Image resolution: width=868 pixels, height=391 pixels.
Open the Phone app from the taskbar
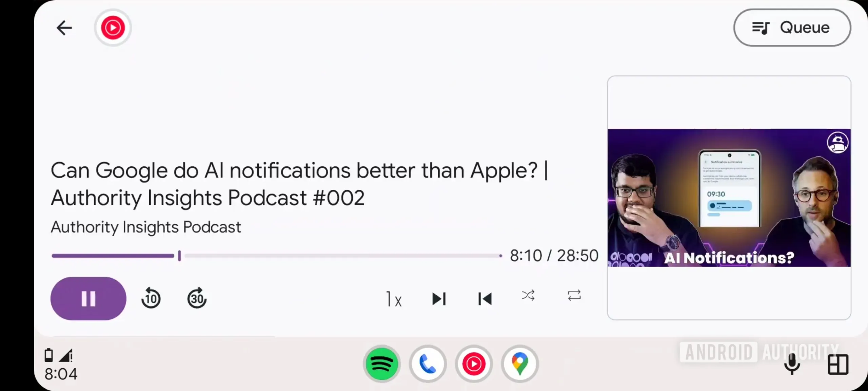pos(428,364)
